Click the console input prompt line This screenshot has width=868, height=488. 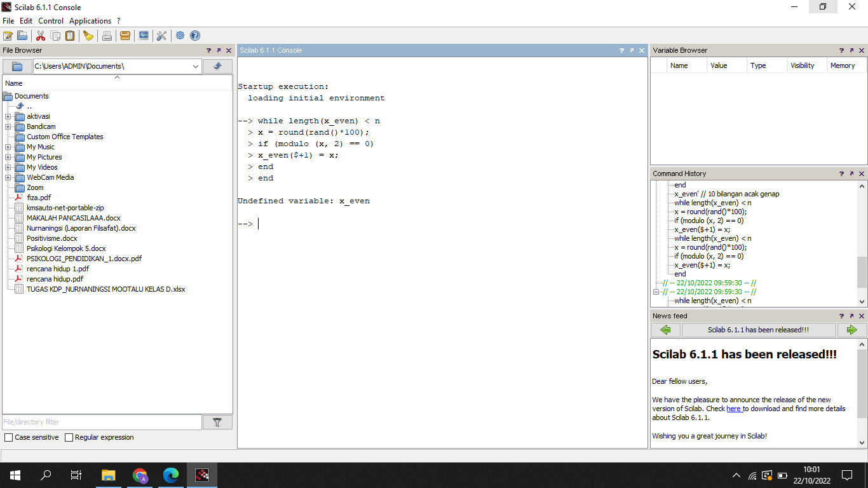442,224
